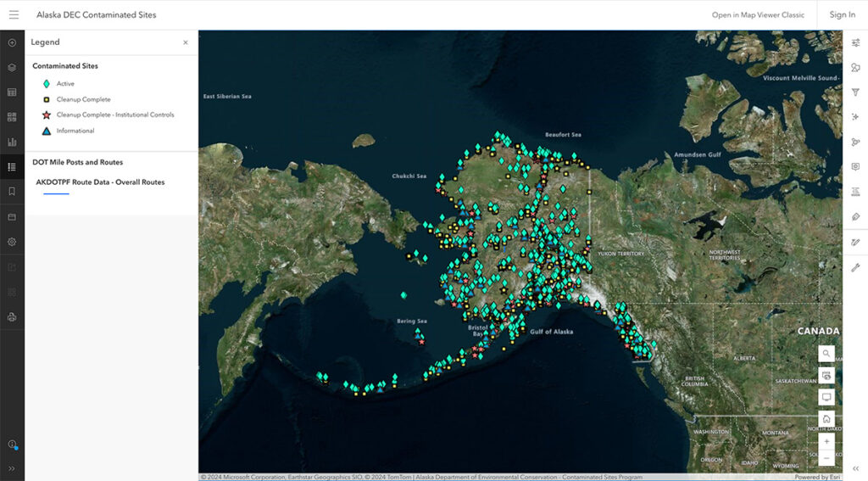Toggle the Legend panel icon in sidebar
Image resolution: width=868 pixels, height=481 pixels.
click(x=12, y=167)
